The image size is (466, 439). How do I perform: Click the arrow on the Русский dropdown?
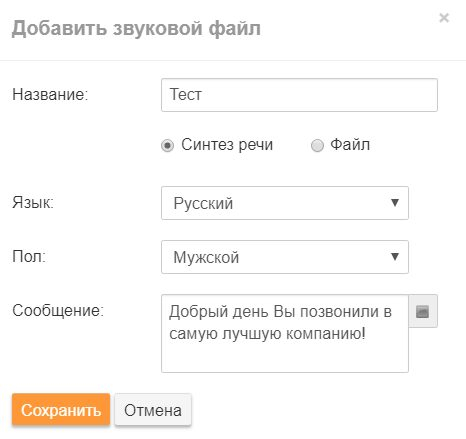click(x=395, y=203)
